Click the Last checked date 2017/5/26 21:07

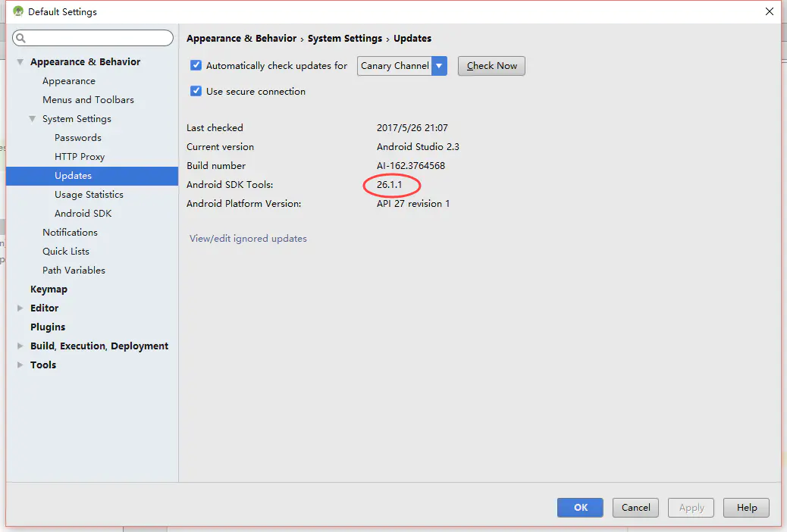click(x=412, y=128)
